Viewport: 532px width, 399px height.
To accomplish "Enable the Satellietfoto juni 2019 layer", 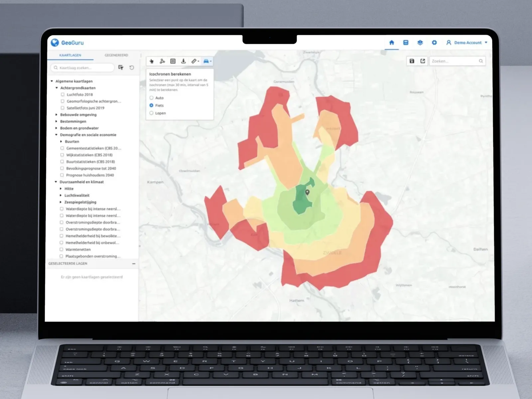I will pyautogui.click(x=63, y=108).
